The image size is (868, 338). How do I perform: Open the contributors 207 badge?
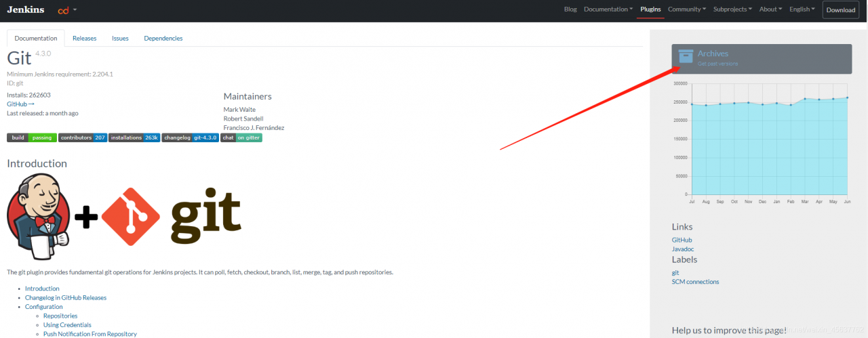(x=83, y=138)
